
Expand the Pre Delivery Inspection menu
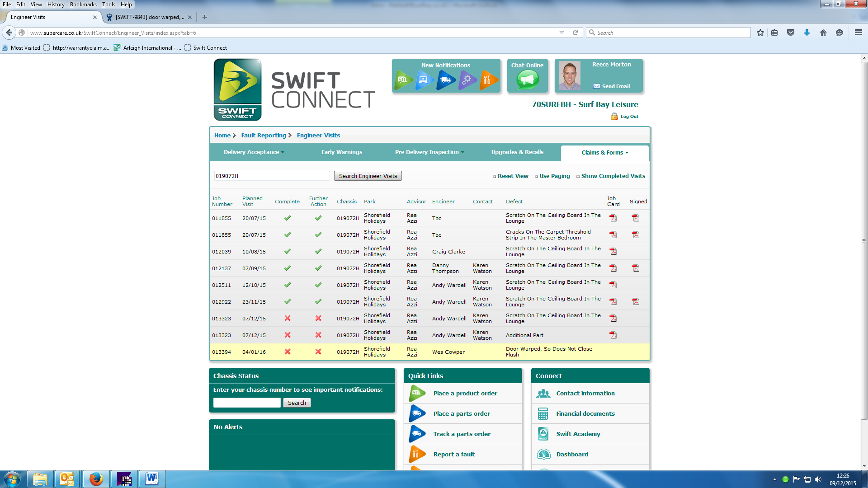(x=429, y=152)
